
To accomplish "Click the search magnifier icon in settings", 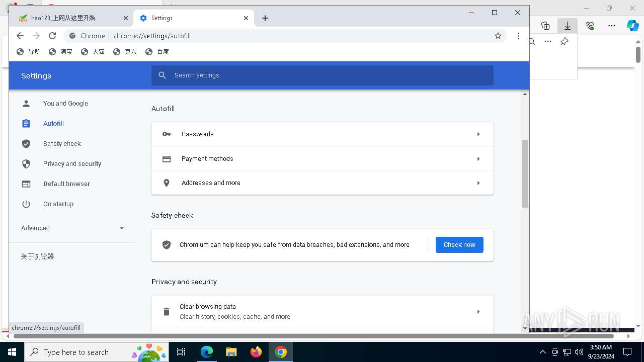I will 162,75.
